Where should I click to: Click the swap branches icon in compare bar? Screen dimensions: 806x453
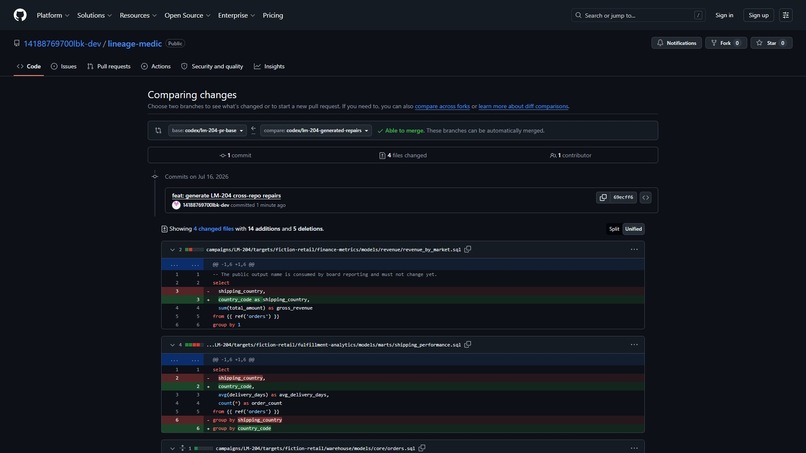(158, 131)
